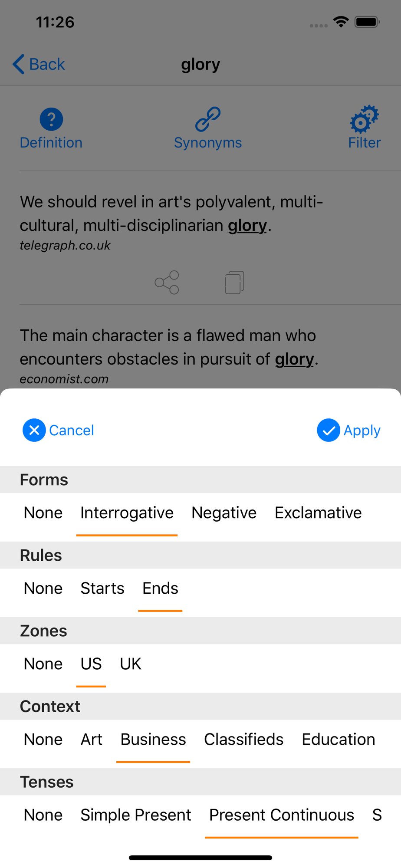Set Tenses filter to None

click(x=43, y=815)
